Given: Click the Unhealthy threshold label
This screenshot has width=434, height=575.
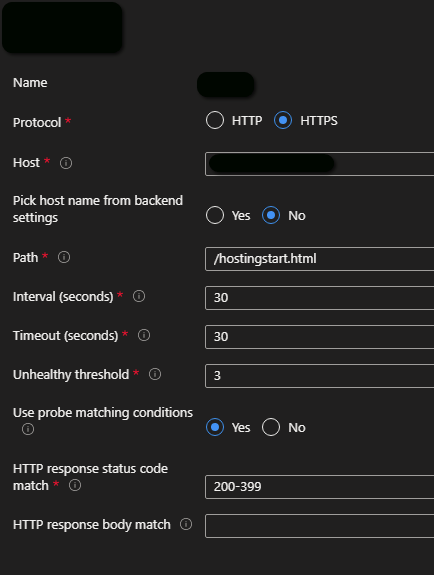Looking at the screenshot, I should [71, 374].
